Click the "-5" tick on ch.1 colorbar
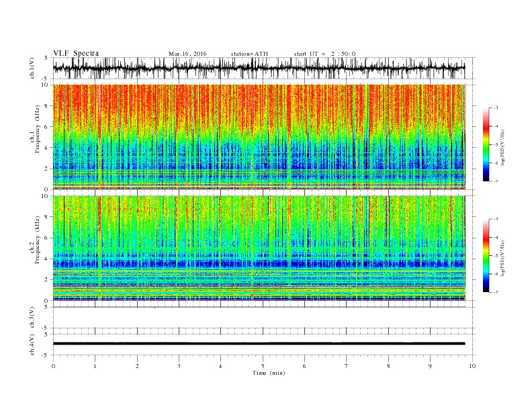This screenshot has height=411, width=532. (495, 145)
